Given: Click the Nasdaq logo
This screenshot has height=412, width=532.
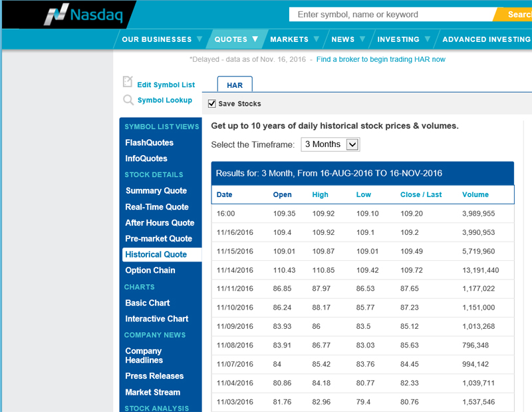Looking at the screenshot, I should coord(83,14).
